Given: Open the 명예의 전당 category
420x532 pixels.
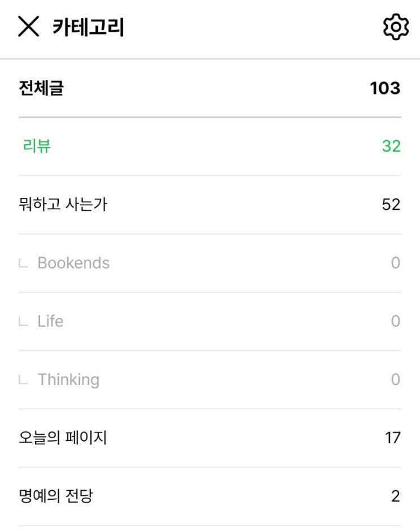Looking at the screenshot, I should pyautogui.click(x=56, y=496).
